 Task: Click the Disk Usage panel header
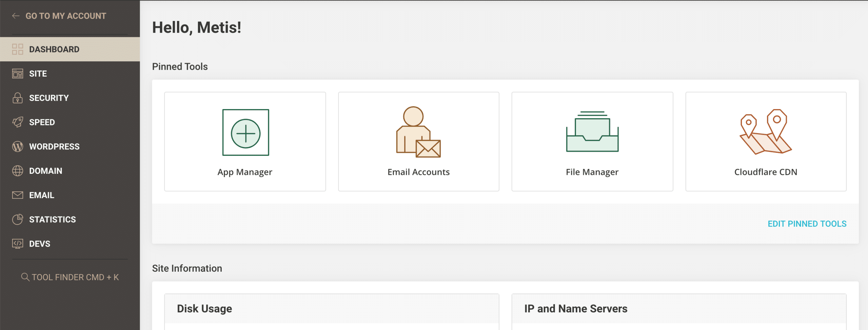(332, 309)
